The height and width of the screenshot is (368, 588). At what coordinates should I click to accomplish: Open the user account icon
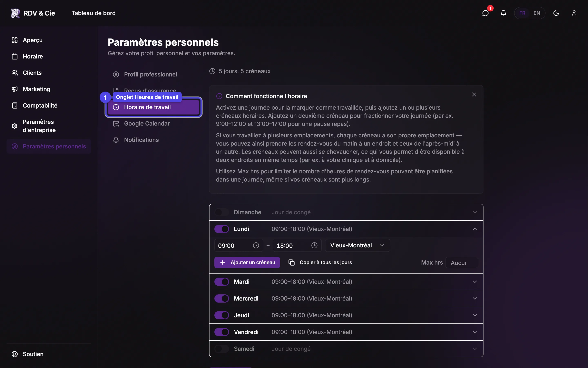pos(574,13)
